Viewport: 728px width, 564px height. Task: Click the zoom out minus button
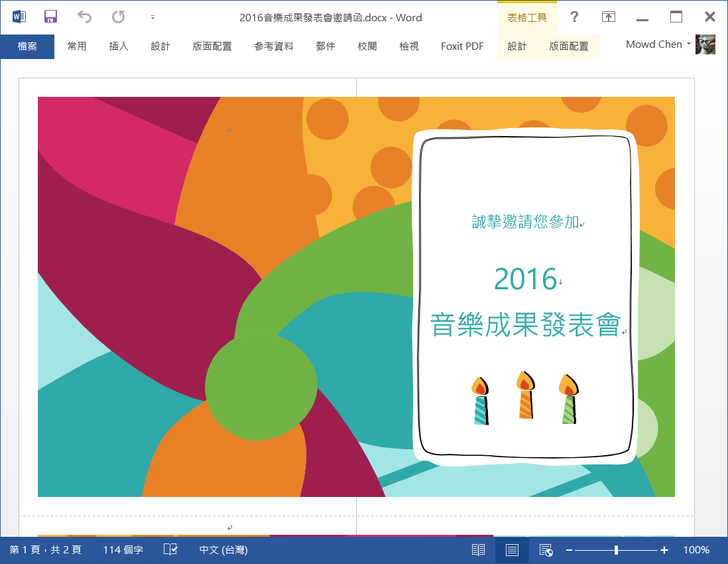pyautogui.click(x=569, y=550)
